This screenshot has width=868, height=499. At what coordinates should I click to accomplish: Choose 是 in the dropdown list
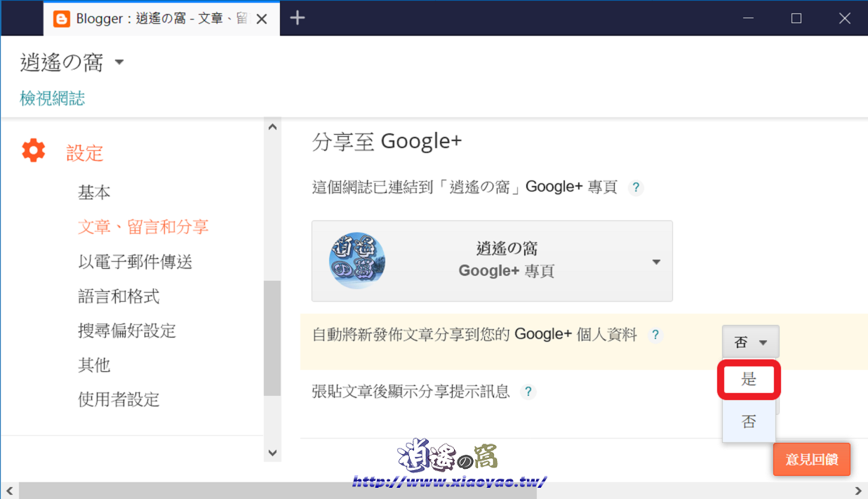tap(749, 380)
